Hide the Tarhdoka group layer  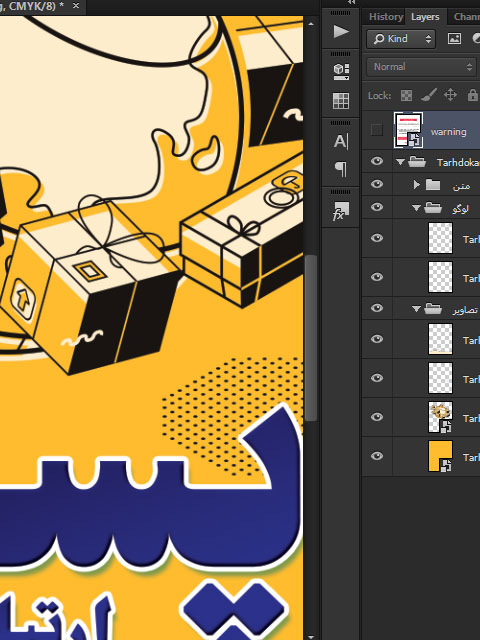point(377,161)
